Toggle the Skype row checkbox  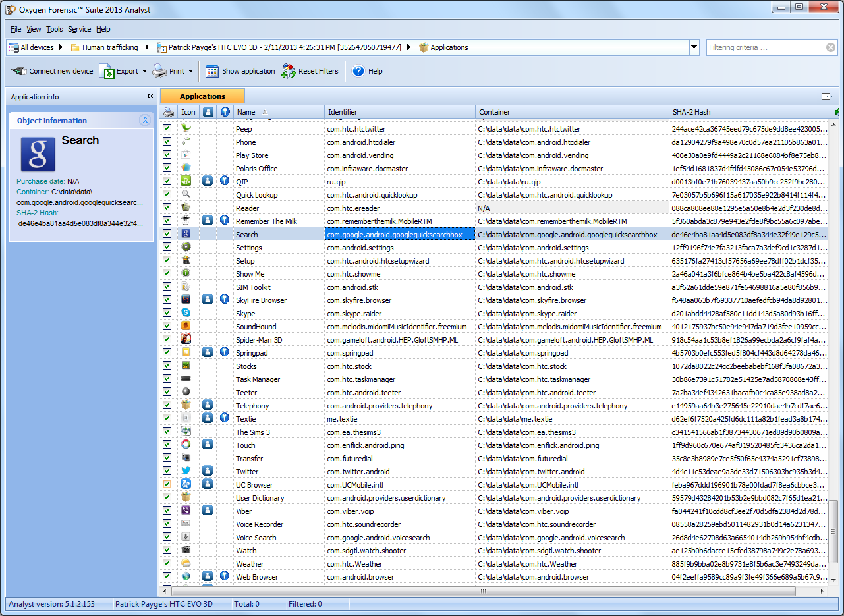coord(167,313)
